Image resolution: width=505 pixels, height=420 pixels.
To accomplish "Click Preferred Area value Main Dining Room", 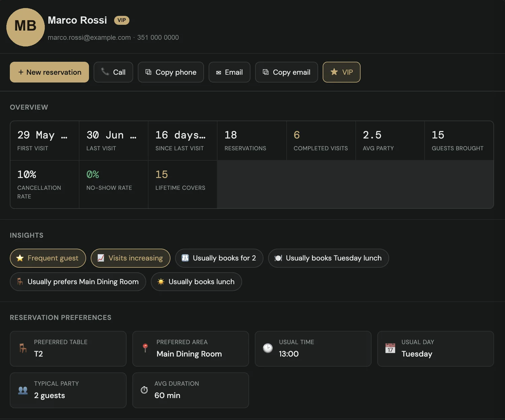I will (x=189, y=354).
